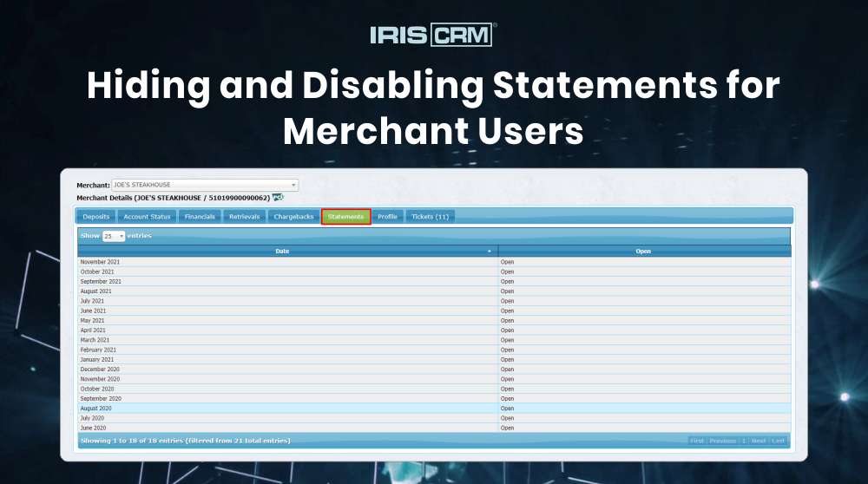Go to page 1 in pagination
This screenshot has width=868, height=484.
744,441
